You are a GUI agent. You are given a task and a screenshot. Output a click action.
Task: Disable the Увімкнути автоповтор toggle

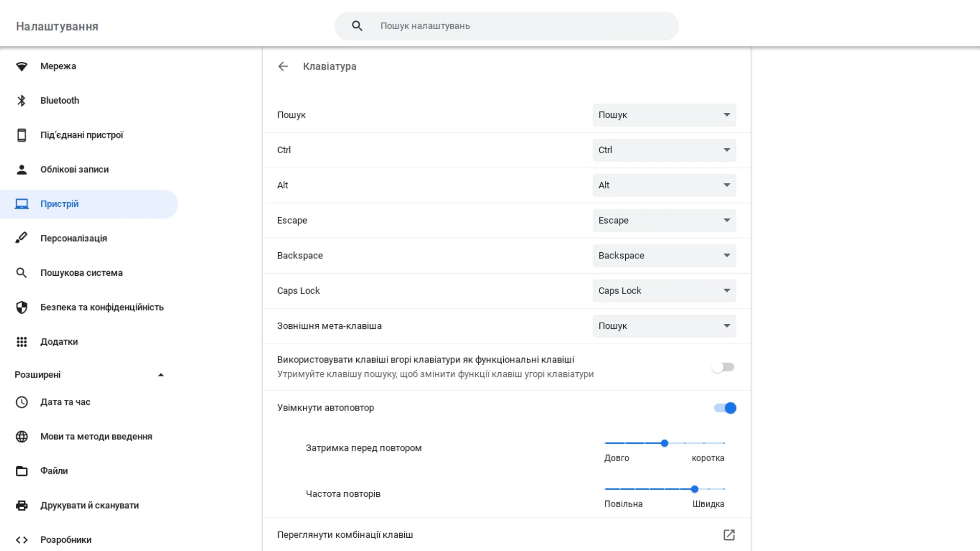point(725,408)
